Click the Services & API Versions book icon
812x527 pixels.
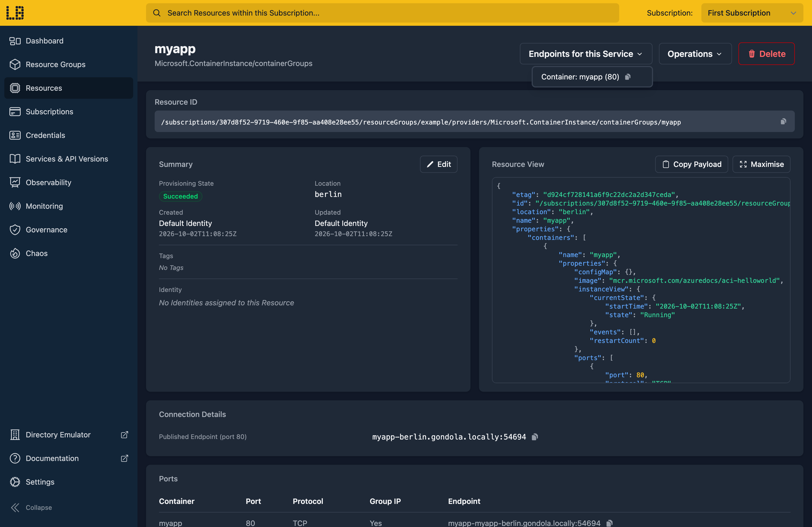coord(15,159)
